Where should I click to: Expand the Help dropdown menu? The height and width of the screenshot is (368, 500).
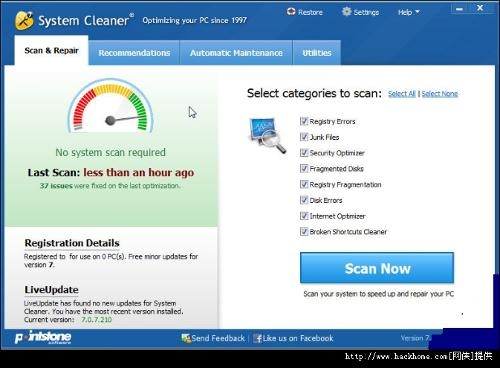tap(408, 12)
